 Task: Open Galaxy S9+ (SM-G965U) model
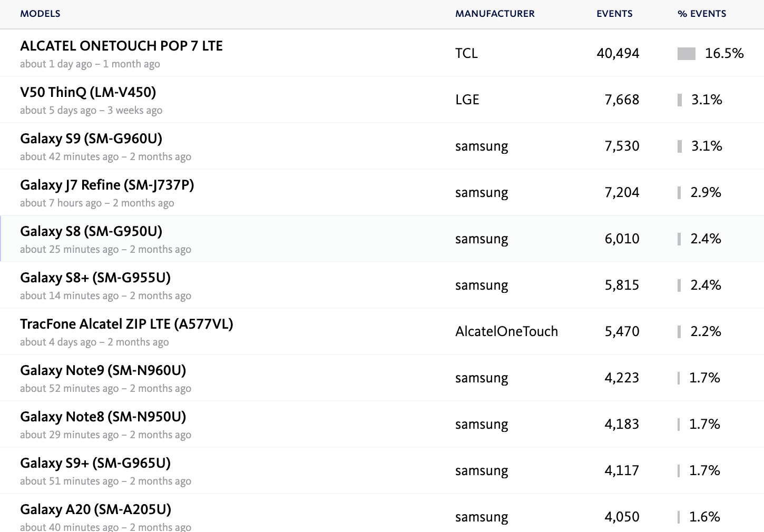(x=95, y=463)
